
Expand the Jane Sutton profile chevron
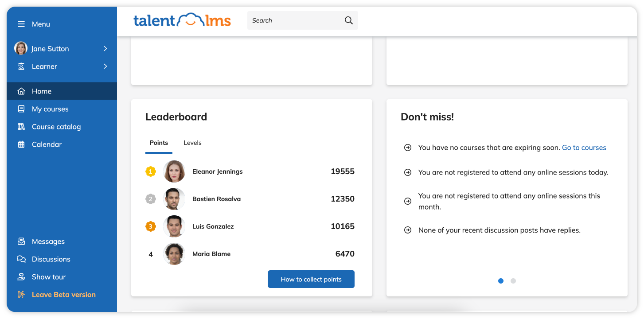105,48
